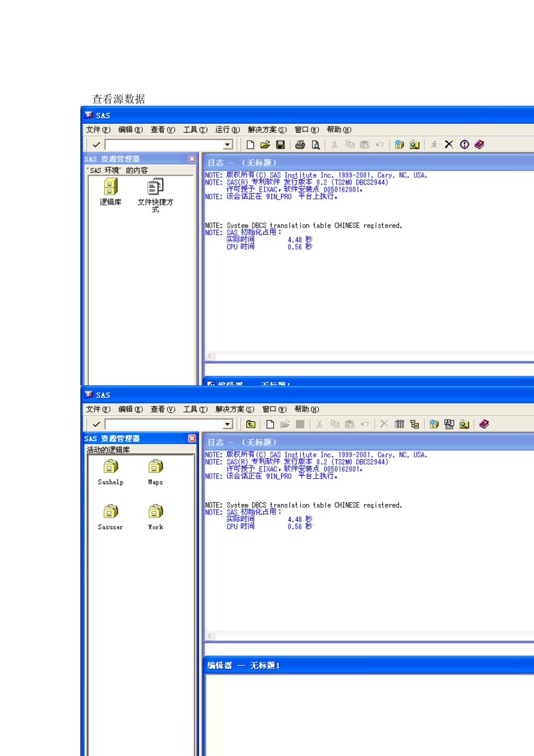
Task: Click New icon in upper SAS window toolbar
Action: point(251,145)
